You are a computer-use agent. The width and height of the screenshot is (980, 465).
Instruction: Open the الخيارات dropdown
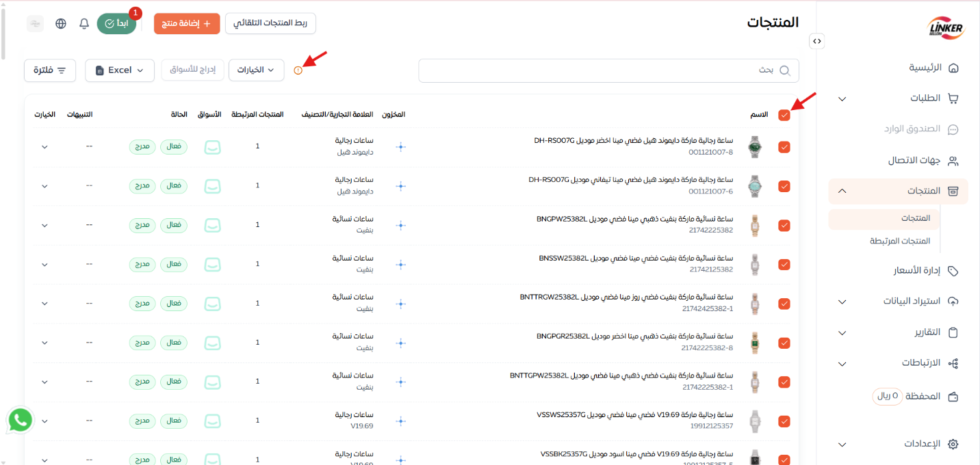257,70
